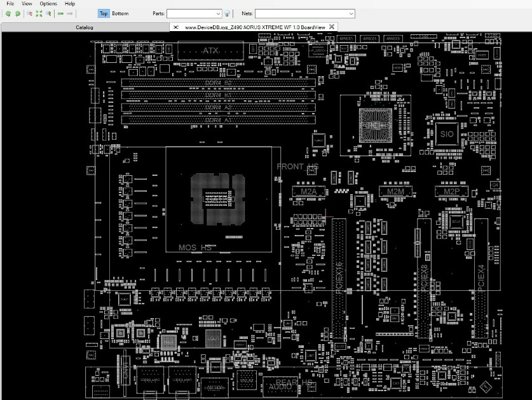The image size is (532, 400).
Task: Select the CNVI connector on the board
Action: [x=125, y=370]
